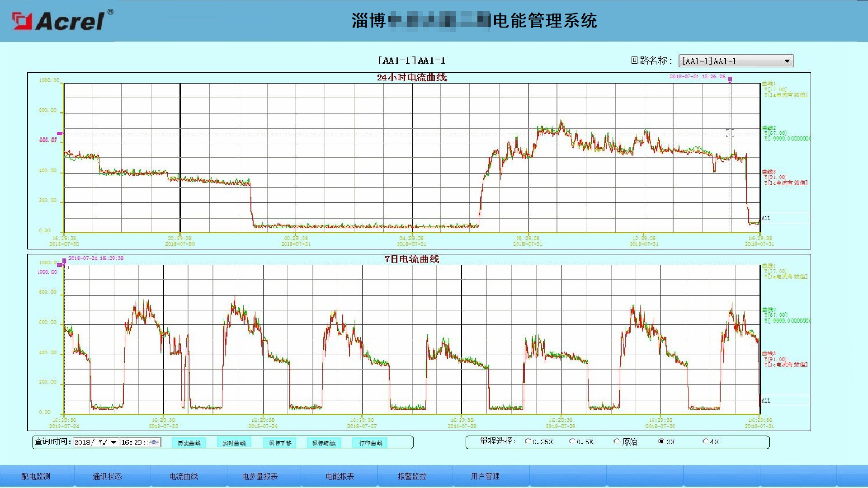Image resolution: width=868 pixels, height=488 pixels.
Task: Select the 4X range radio button
Action: point(705,441)
